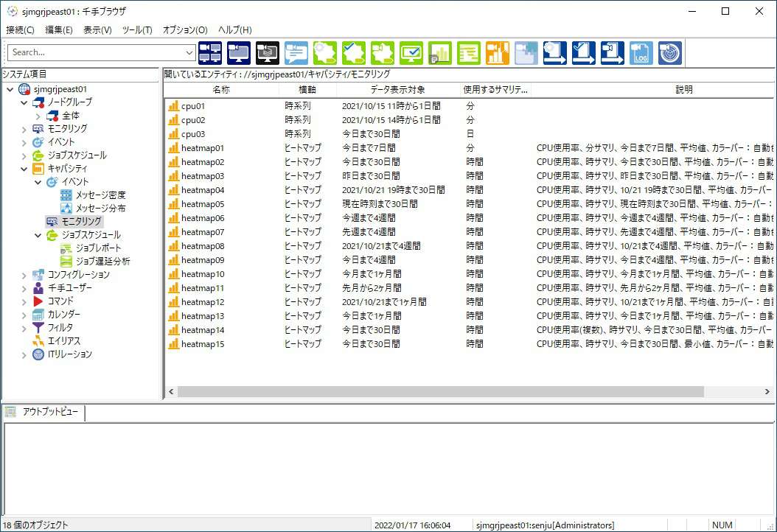The width and height of the screenshot is (777, 532).
Task: Open the 表示(V) menu
Action: (x=97, y=30)
